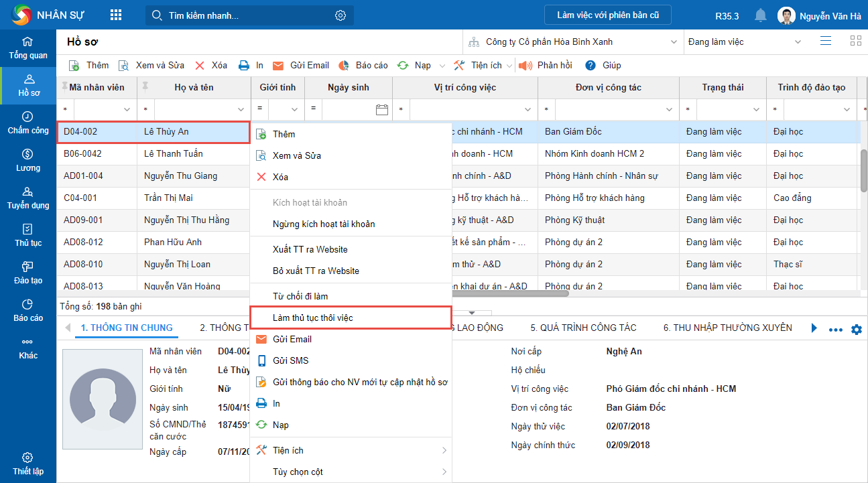Switch to grid card view icon
Screen dimensions: 868x483
coord(855,41)
